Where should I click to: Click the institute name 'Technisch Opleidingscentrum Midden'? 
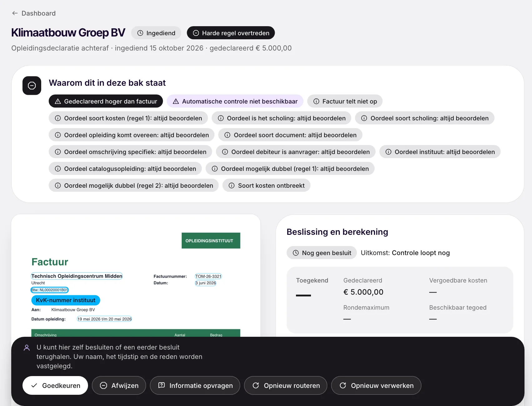77,276
